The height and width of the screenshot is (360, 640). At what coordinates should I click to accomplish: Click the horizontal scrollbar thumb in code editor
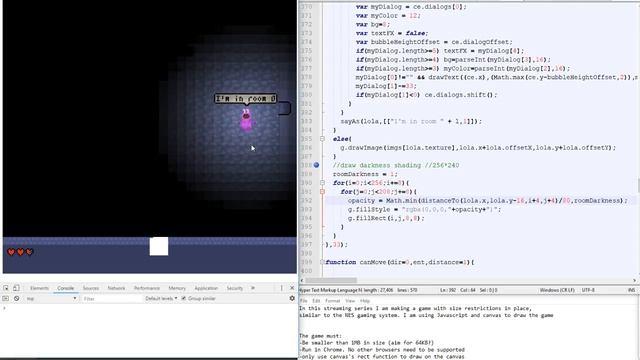pos(331,280)
